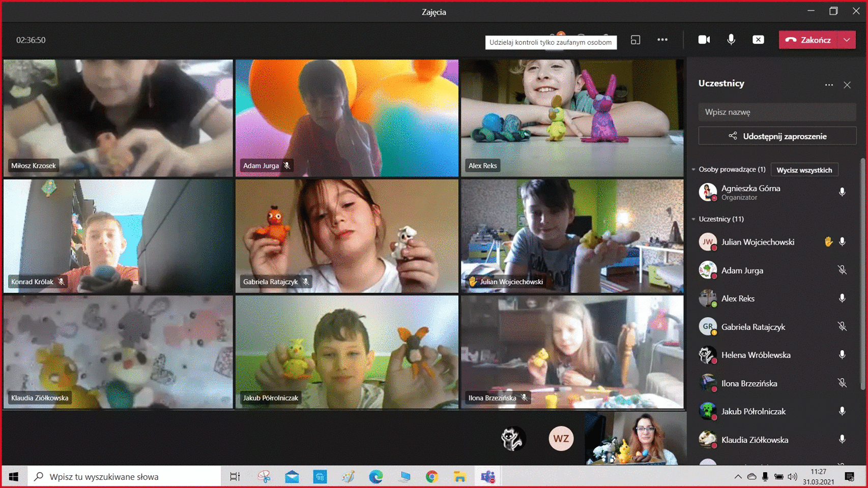Screen dimensions: 868x488
Task: Toggle the camera in the meeting toolbar
Action: coord(704,40)
